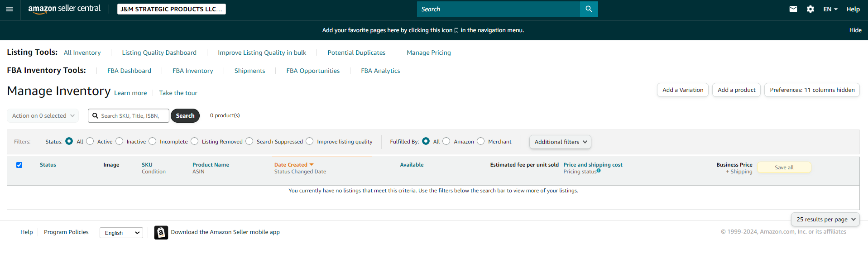Click the Add a product button

(737, 90)
